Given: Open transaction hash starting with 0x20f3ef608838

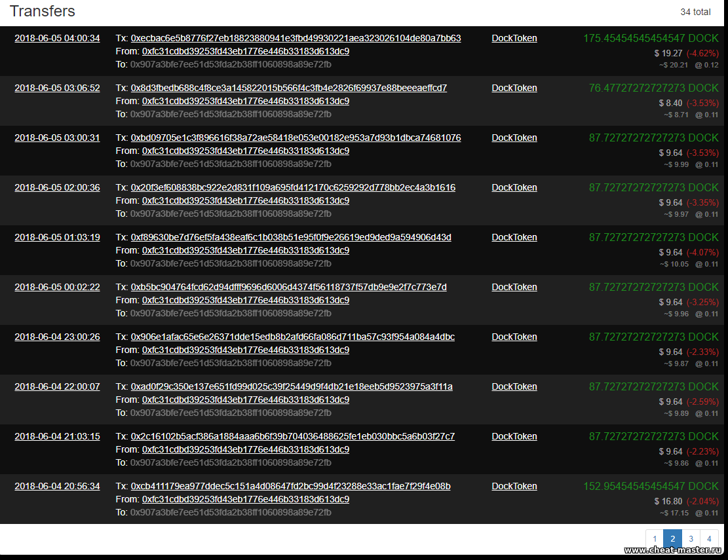Looking at the screenshot, I should tap(293, 187).
